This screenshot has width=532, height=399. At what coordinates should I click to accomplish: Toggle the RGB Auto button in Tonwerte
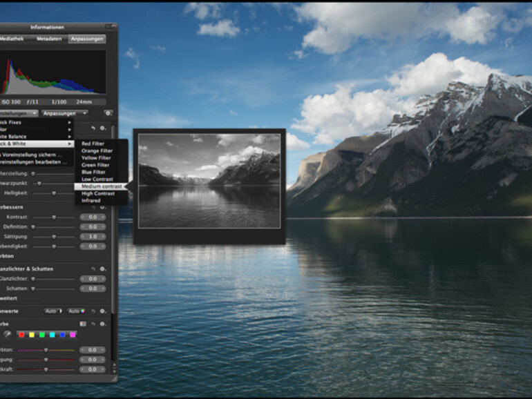click(75, 311)
